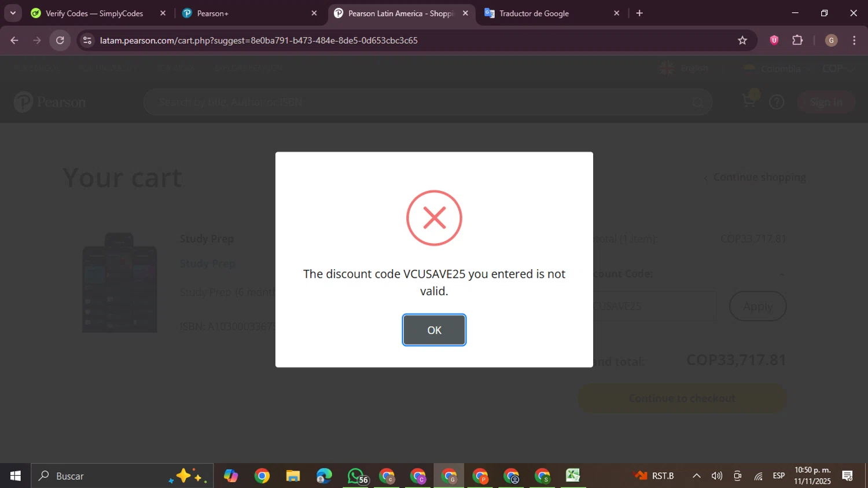This screenshot has width=868, height=488.
Task: Open the tab search dropdown arrow
Action: pos(13,13)
